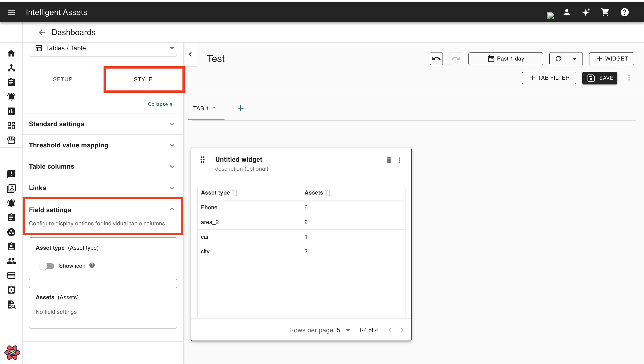
Task: Click the undo arrow icon
Action: pos(436,59)
